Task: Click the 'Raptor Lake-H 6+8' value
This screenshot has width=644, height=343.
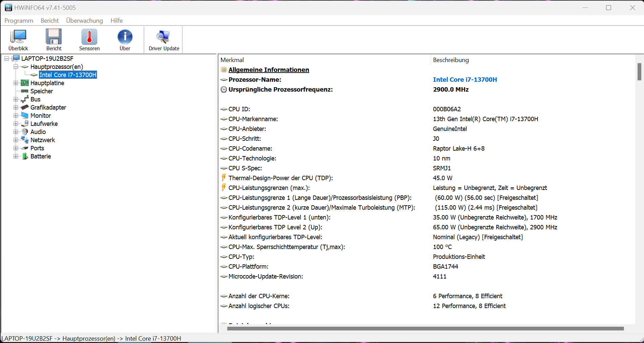Action: [458, 148]
